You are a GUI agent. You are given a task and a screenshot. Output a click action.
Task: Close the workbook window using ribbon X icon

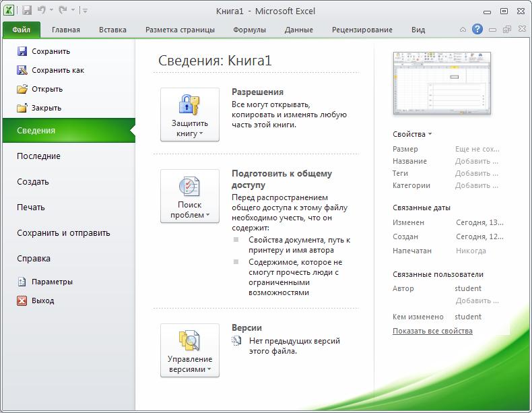522,29
